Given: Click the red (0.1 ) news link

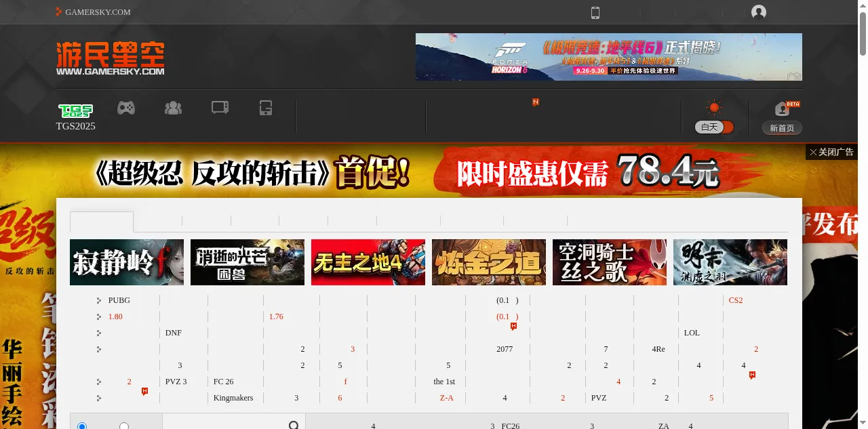Looking at the screenshot, I should 507,316.
